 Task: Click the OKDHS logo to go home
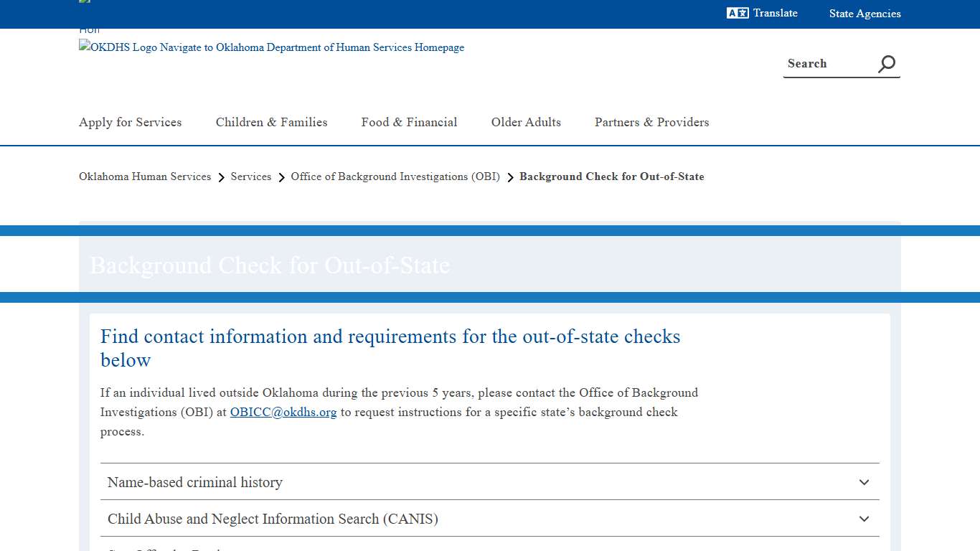pos(271,47)
